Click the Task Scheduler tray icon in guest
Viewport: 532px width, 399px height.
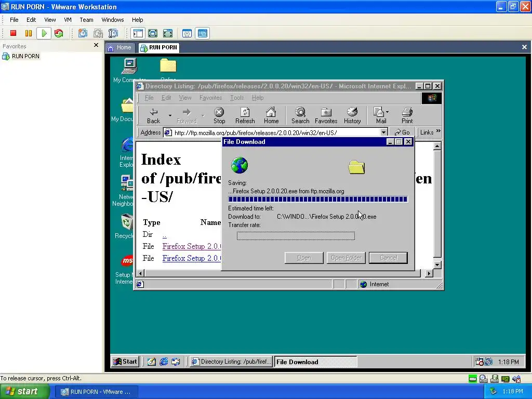point(479,362)
